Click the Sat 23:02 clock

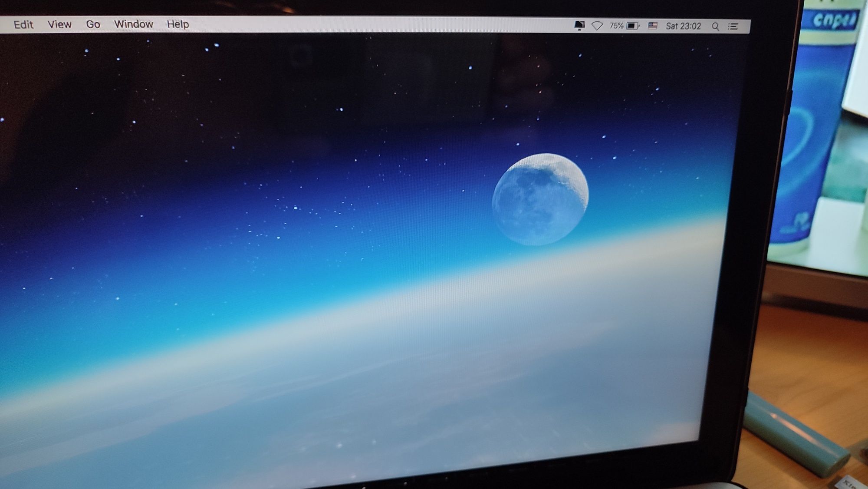tap(684, 26)
